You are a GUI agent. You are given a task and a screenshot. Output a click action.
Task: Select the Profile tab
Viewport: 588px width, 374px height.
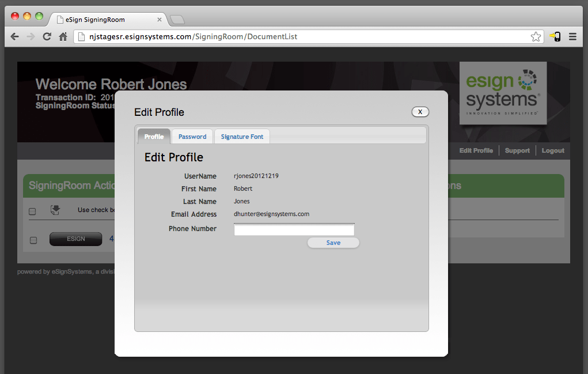pos(154,137)
